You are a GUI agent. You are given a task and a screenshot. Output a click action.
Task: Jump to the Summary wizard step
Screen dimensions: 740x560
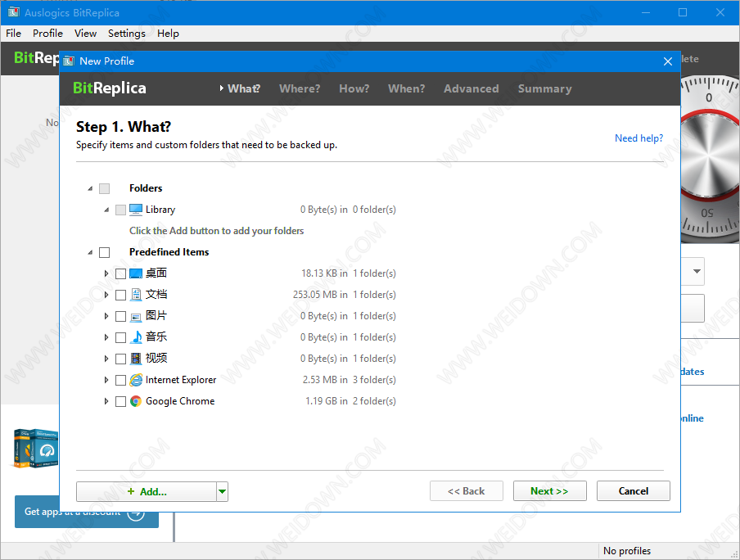point(544,88)
